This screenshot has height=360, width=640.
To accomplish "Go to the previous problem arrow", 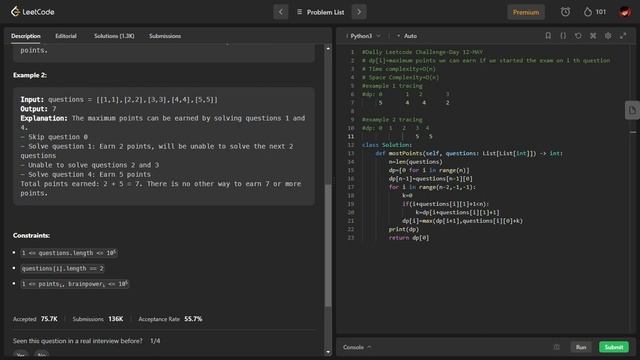I will (x=280, y=12).
